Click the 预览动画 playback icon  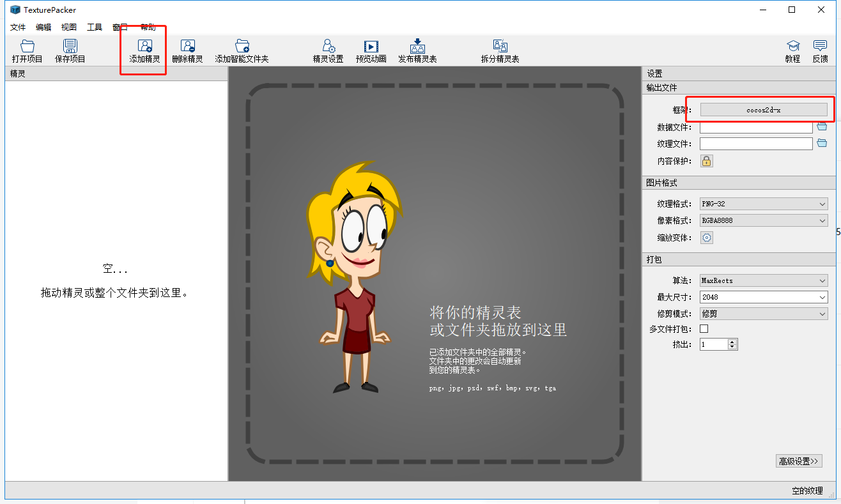click(x=371, y=50)
